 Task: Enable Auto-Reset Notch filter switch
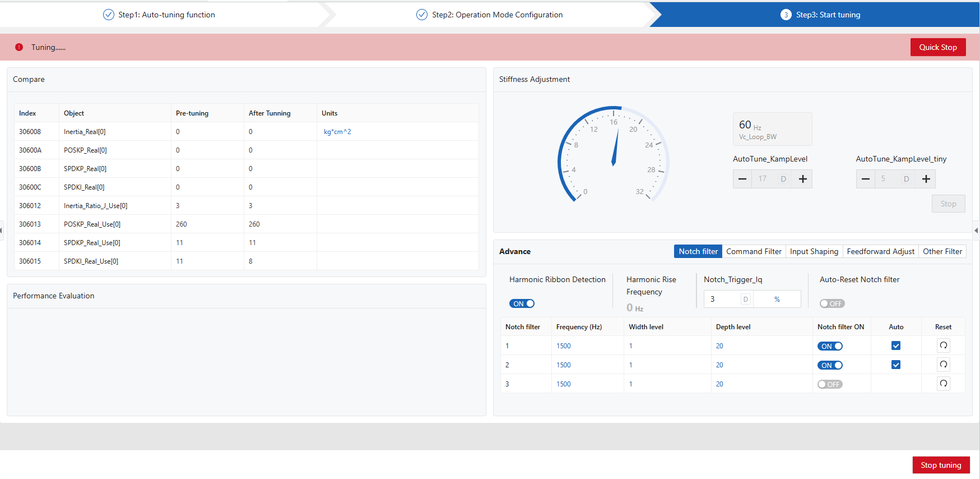pos(832,303)
